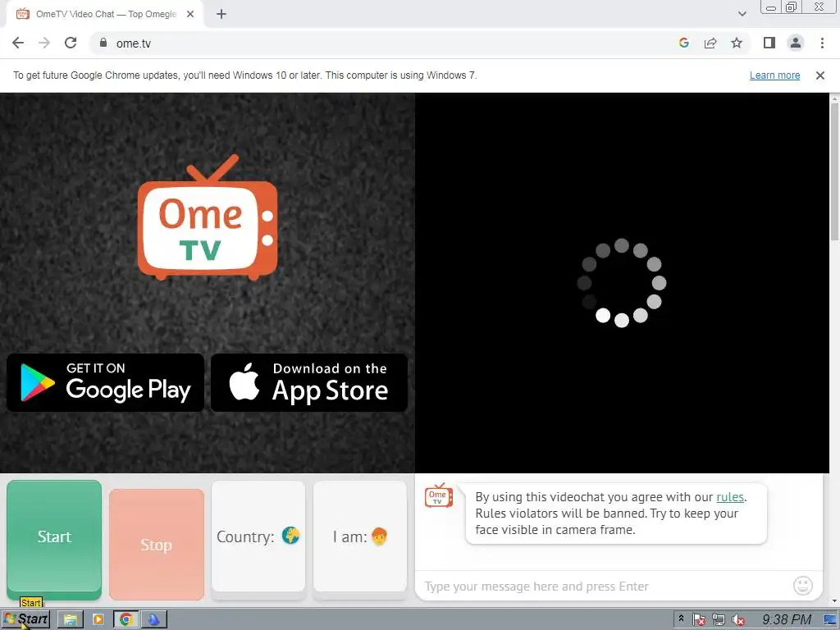Screen dimensions: 840x630
Task: Click the 9:38 PM taskbar clock
Action: coord(787,620)
